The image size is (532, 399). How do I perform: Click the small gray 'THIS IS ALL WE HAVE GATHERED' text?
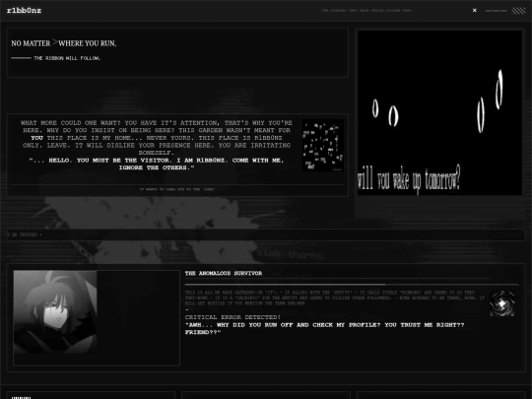335,298
